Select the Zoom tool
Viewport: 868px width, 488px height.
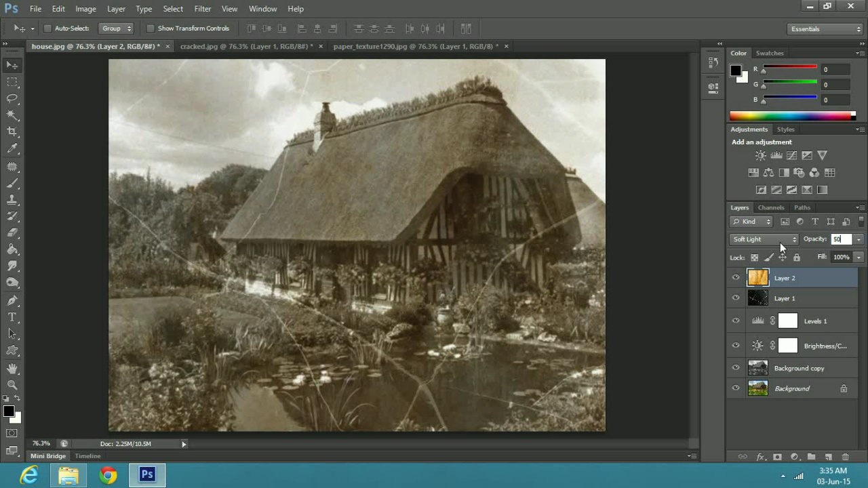click(x=12, y=384)
